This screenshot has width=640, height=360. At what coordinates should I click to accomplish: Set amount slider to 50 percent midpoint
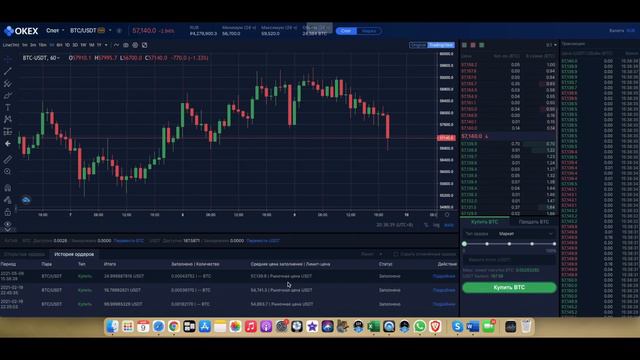point(509,244)
